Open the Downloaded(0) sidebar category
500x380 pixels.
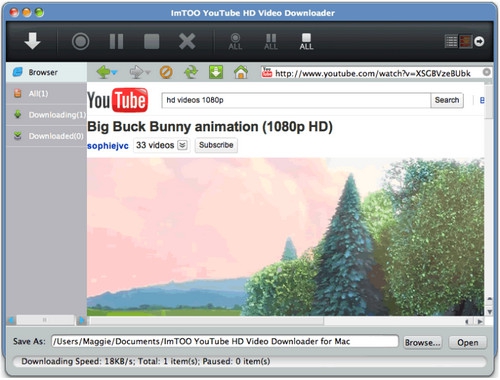(x=46, y=136)
